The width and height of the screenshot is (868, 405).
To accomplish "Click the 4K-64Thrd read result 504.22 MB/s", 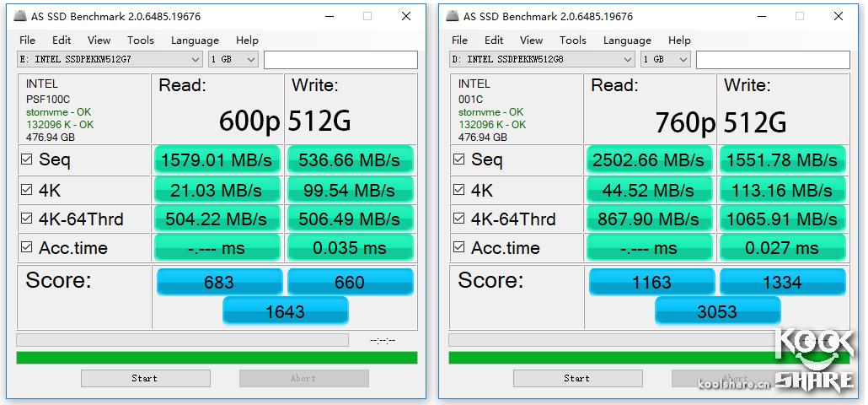I will (217, 219).
